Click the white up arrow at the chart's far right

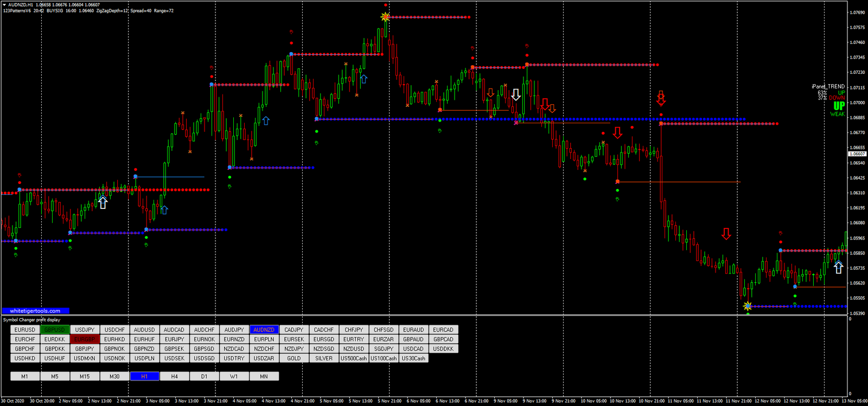[x=839, y=267]
